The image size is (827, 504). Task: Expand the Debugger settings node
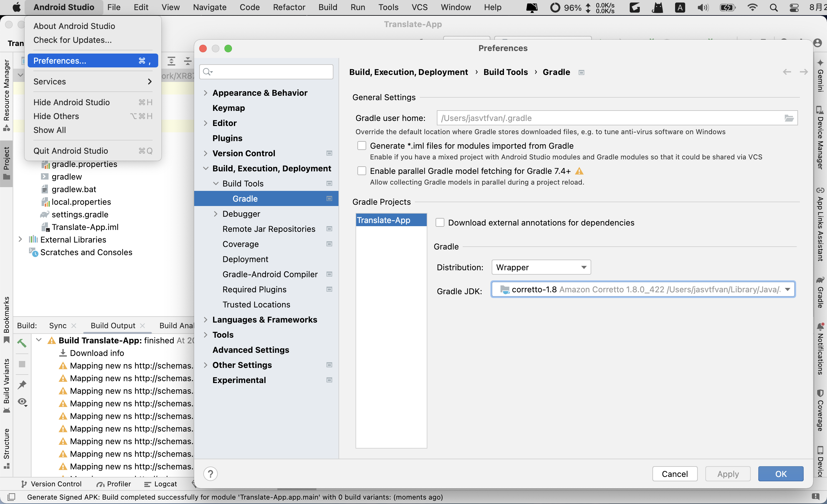point(216,214)
